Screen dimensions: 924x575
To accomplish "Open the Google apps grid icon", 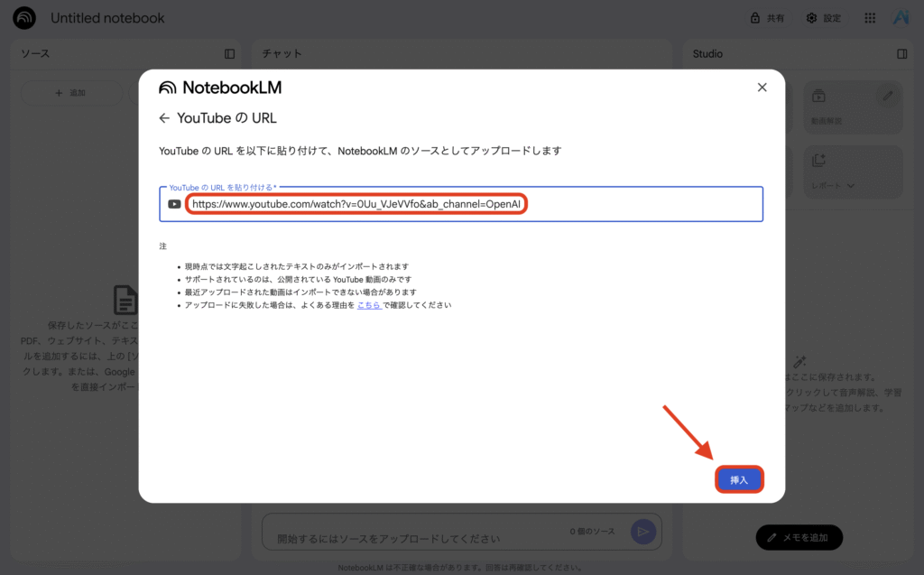I will coord(870,18).
